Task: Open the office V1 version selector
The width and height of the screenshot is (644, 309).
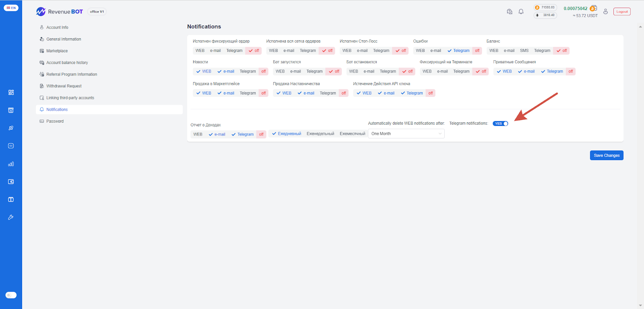Action: point(97,12)
